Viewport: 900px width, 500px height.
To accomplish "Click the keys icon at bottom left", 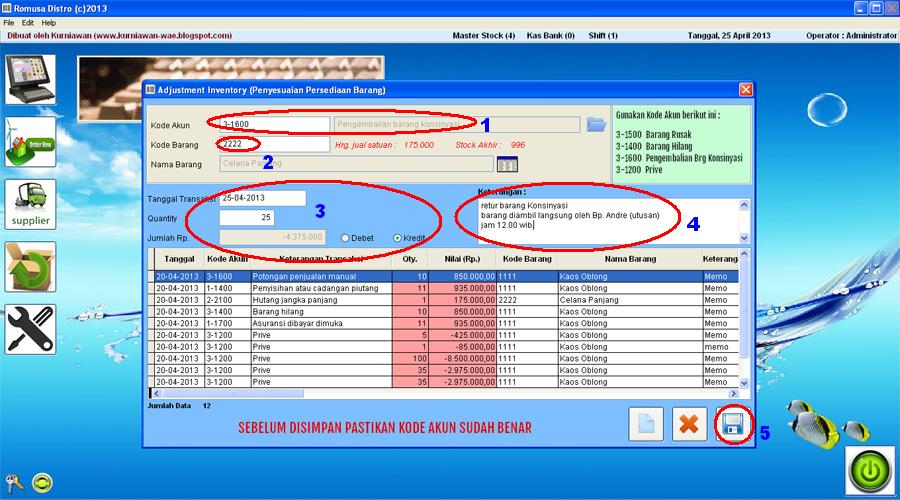I will (14, 483).
